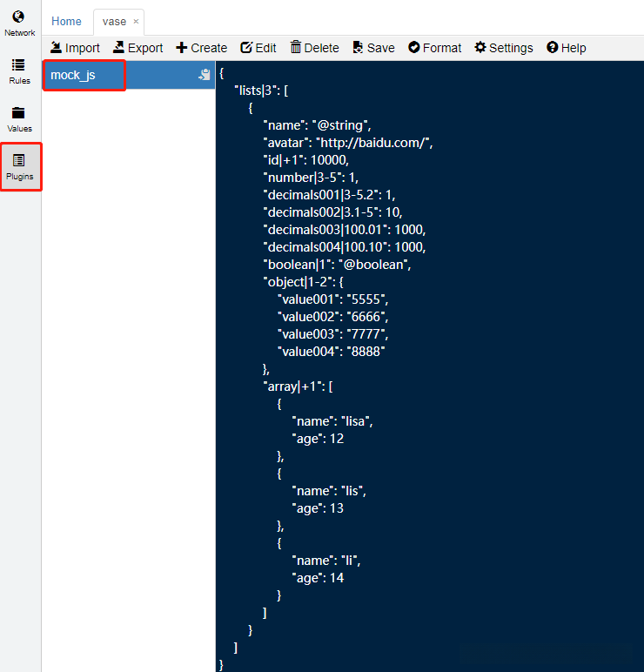
Task: Delete the selected file
Action: coord(314,48)
